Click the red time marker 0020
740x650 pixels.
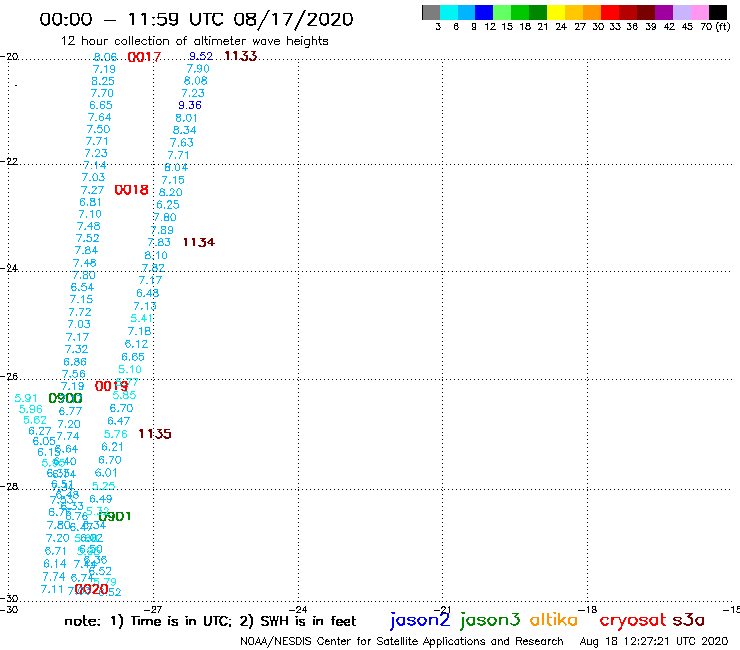point(92,589)
